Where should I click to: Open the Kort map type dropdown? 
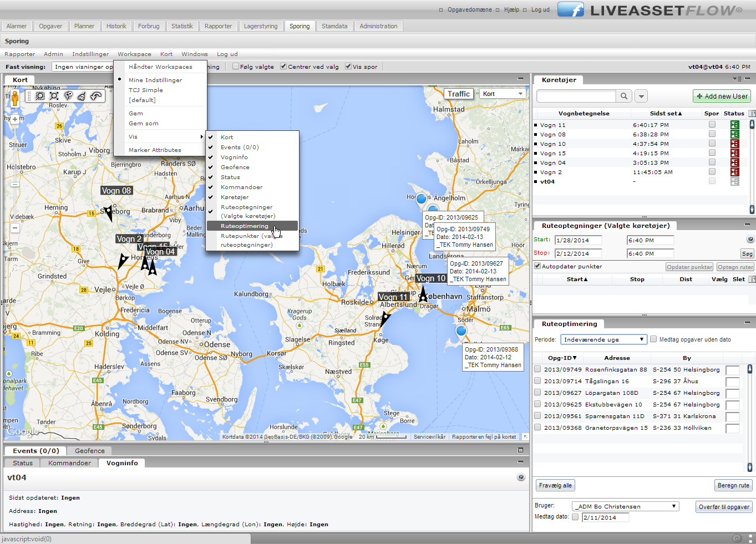503,94
